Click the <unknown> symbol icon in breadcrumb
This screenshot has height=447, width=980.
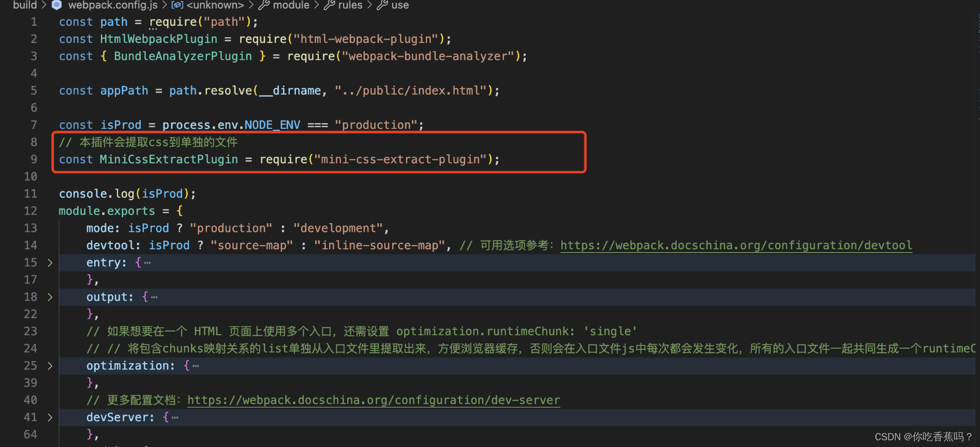[x=177, y=5]
